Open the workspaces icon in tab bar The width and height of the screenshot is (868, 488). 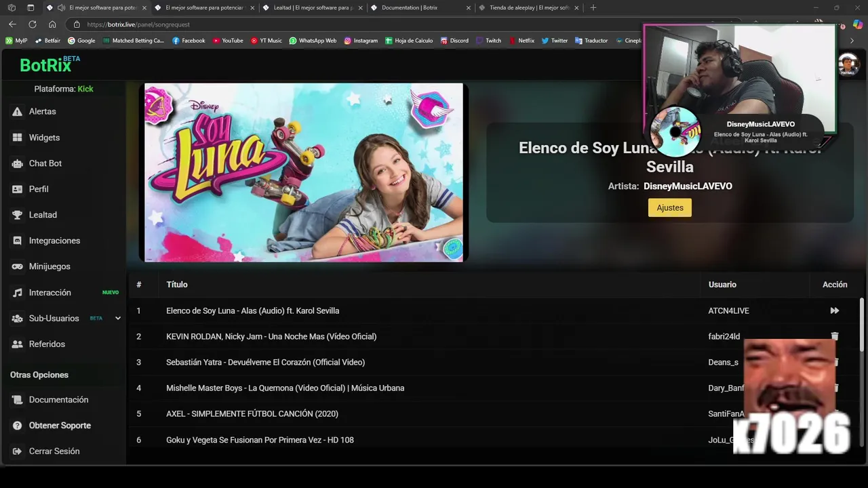point(12,7)
